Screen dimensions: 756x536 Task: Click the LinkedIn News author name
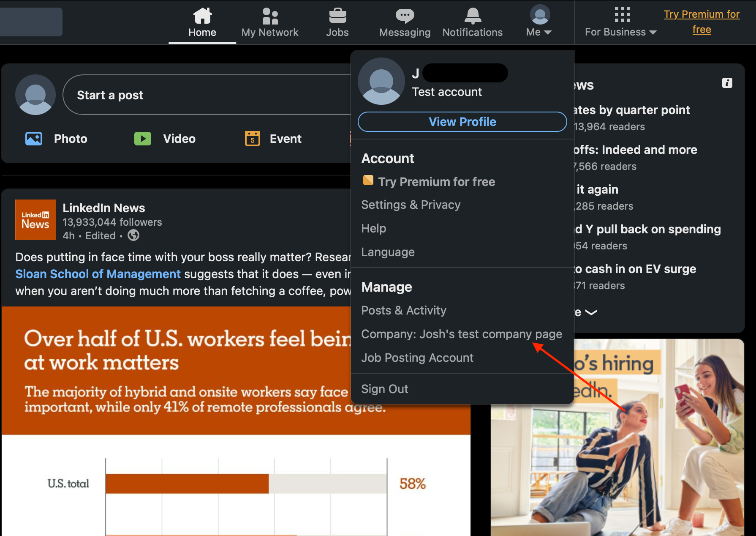tap(104, 208)
